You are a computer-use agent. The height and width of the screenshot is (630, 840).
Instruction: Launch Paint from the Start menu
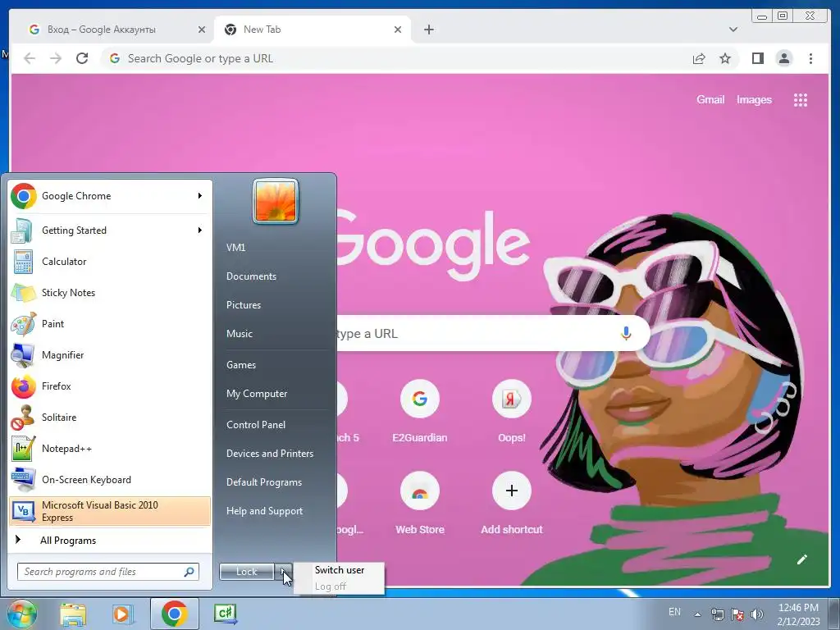(x=110, y=323)
